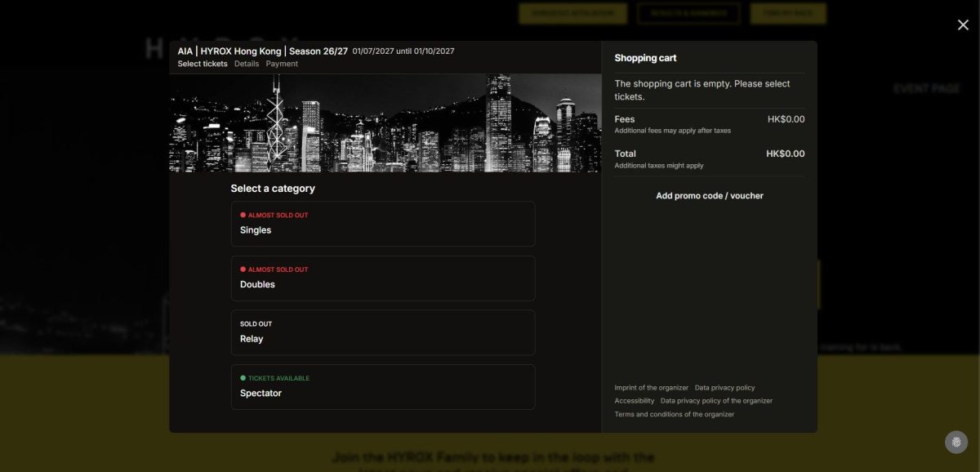Click the empty shopping cart message
Screen dimensions: 980x472
coord(702,90)
